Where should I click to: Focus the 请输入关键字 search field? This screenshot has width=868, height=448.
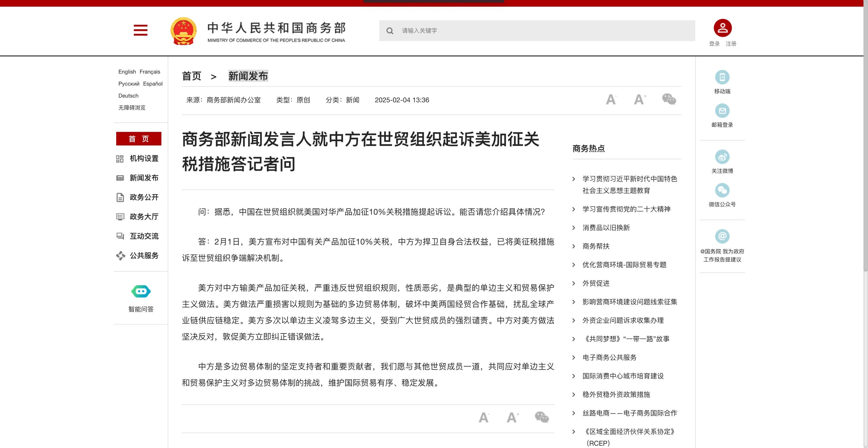click(x=537, y=31)
